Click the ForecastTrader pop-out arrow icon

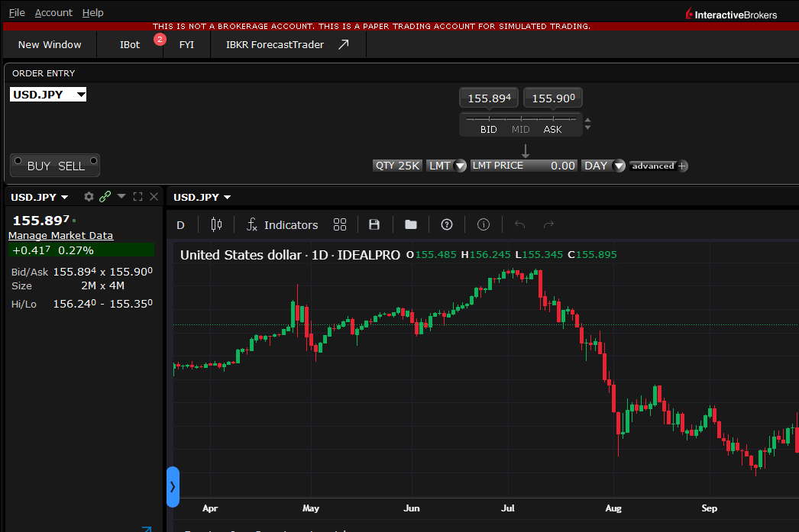point(344,44)
